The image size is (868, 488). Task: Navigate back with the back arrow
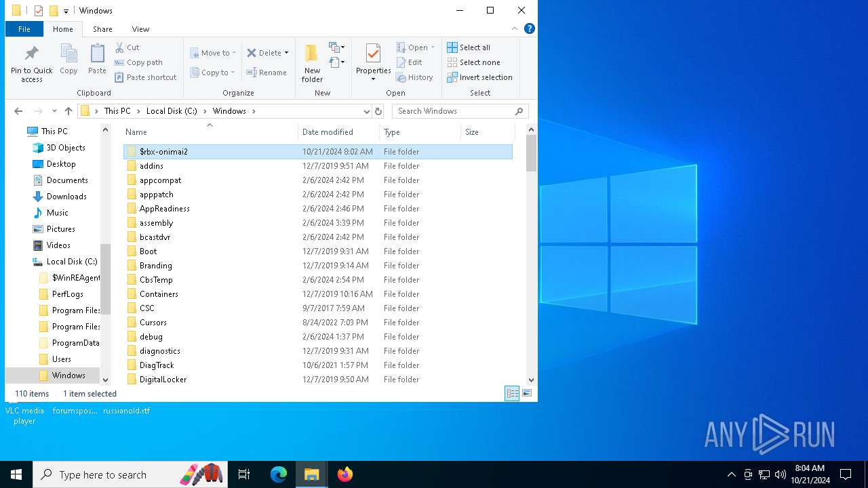(18, 111)
